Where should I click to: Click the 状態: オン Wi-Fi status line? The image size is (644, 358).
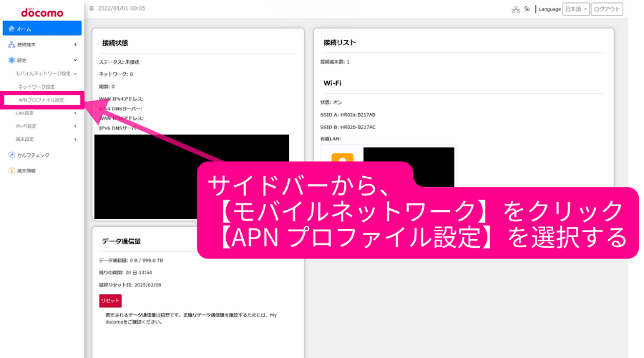(331, 102)
